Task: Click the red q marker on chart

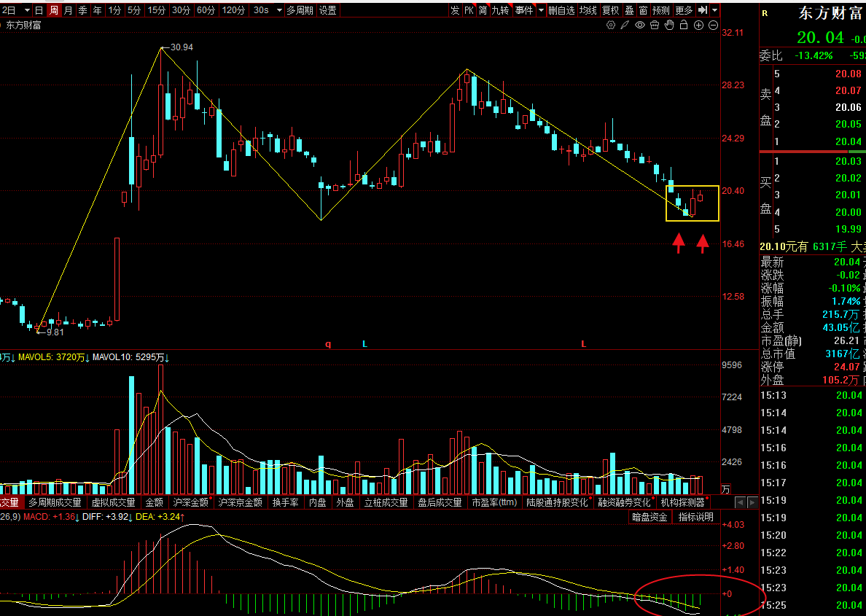Action: coord(328,343)
